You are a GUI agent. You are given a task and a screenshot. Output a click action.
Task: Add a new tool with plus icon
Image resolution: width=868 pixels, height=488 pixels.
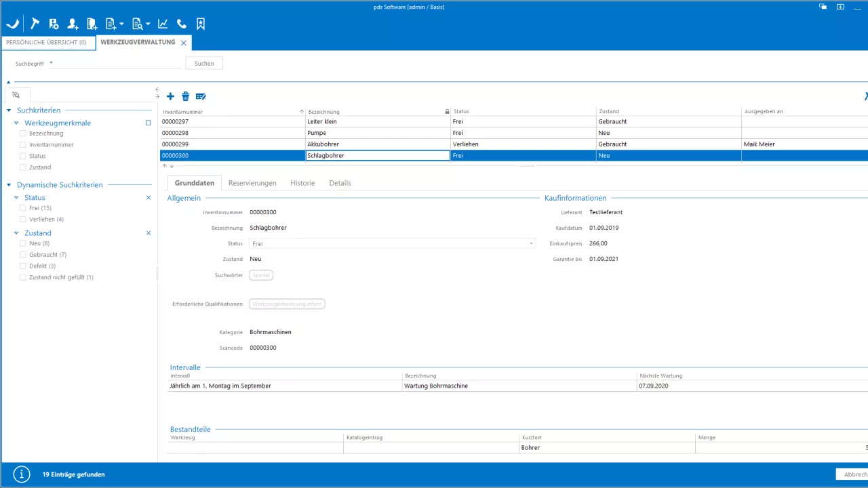tap(170, 97)
